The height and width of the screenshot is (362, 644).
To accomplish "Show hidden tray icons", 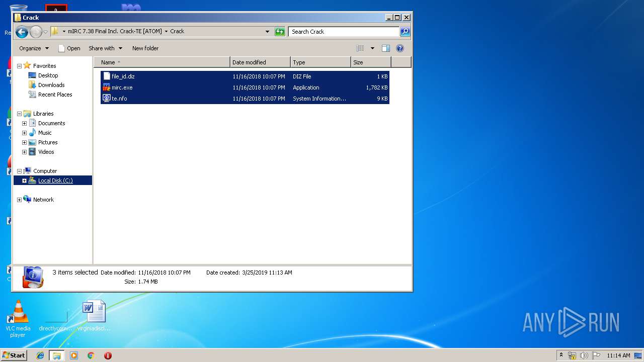I will (x=561, y=355).
